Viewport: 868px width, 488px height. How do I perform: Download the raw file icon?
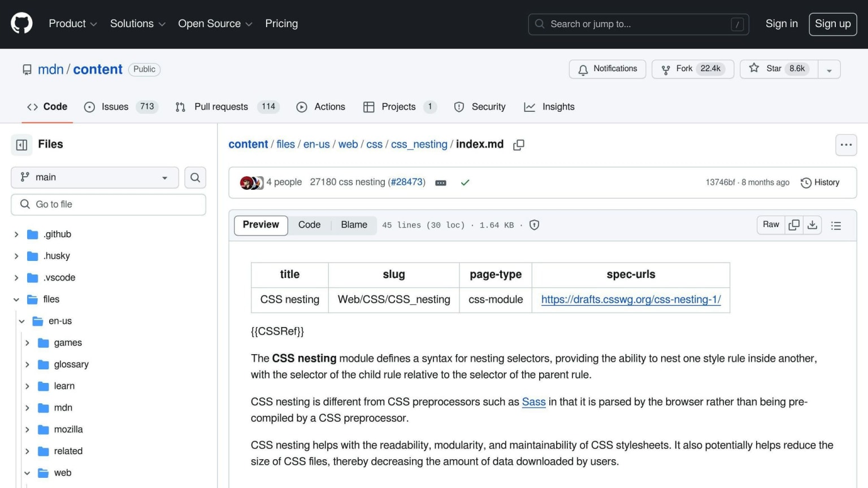click(x=812, y=225)
